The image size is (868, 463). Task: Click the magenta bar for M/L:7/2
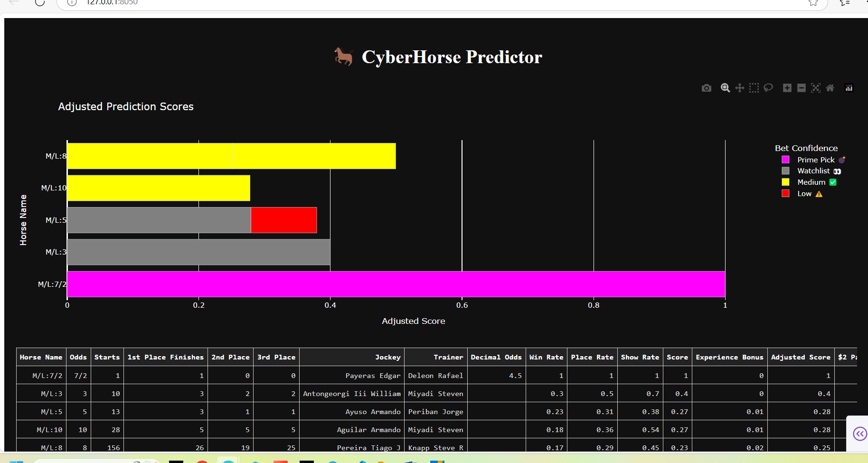(x=396, y=284)
